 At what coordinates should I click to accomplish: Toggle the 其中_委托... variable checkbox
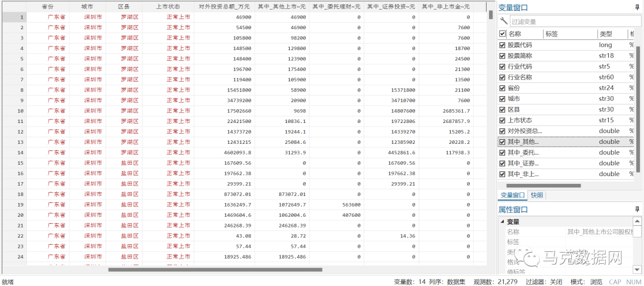point(502,153)
